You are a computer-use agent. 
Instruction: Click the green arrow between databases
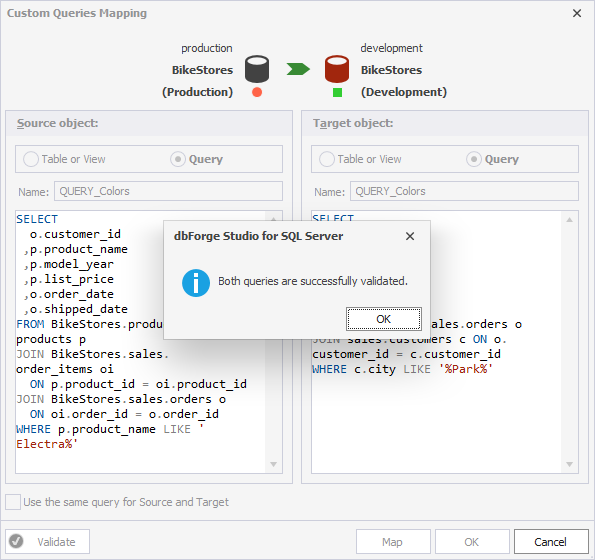[298, 69]
